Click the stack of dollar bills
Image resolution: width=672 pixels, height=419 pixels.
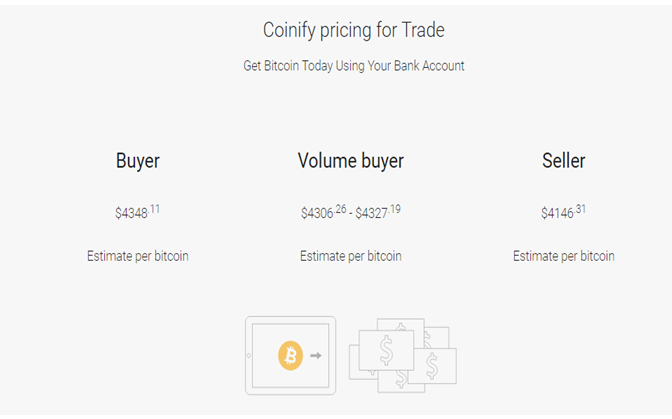click(x=403, y=355)
